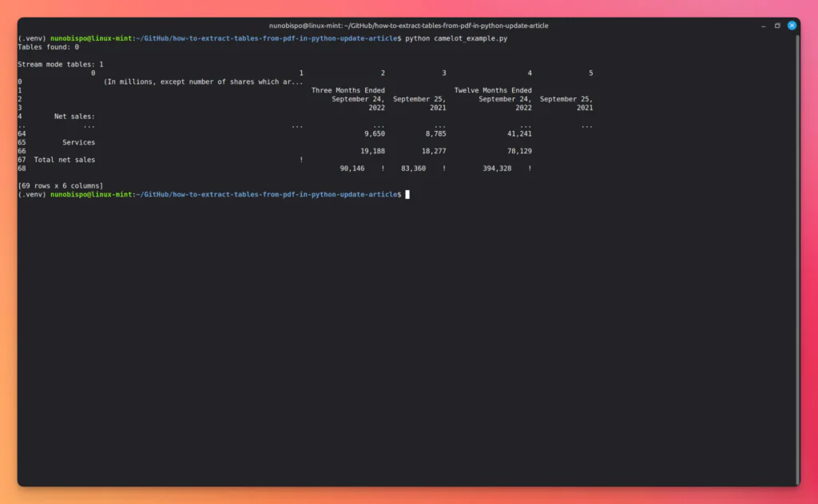Click the column header 4
Screen dimensions: 818x504
point(530,73)
